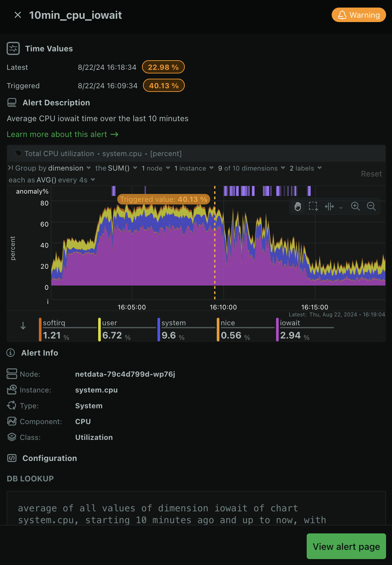The width and height of the screenshot is (392, 565).
Task: Close the 10min_cpu_iowait alert panel
Action: pos(18,15)
